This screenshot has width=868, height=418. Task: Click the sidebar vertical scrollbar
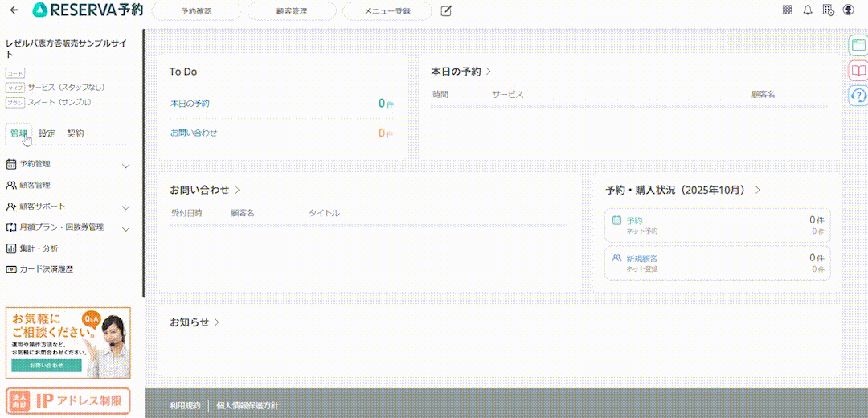[x=144, y=163]
